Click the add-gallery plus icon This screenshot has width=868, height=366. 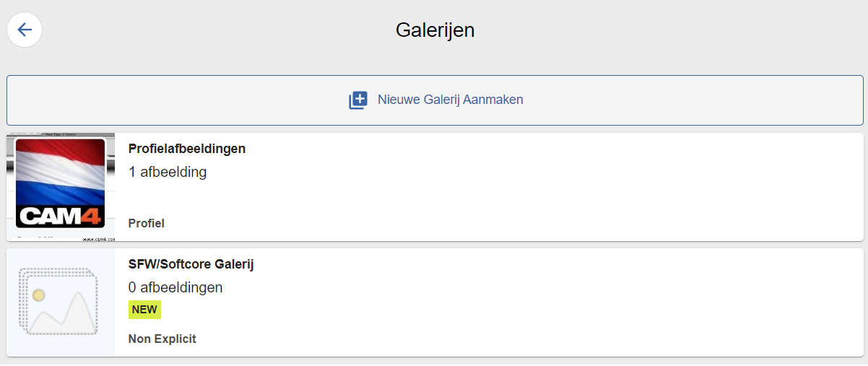[x=358, y=100]
